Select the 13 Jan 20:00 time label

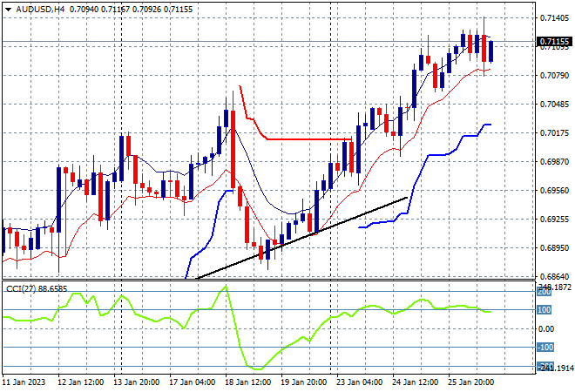pyautogui.click(x=136, y=382)
